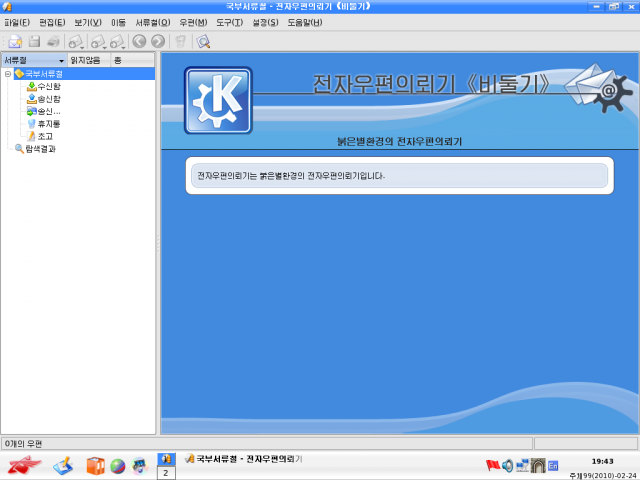
Task: Collapse the 국부서류철 folder tree
Action: pyautogui.click(x=8, y=74)
